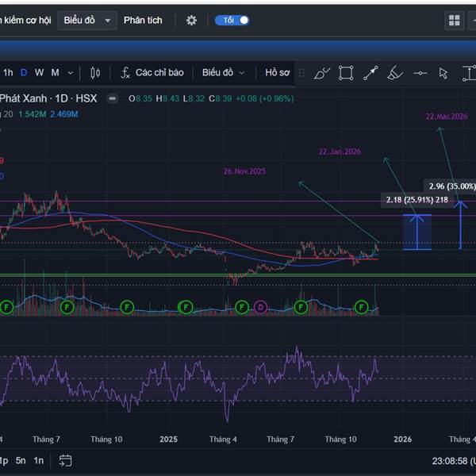Switch to the Phân tích tab

[143, 20]
